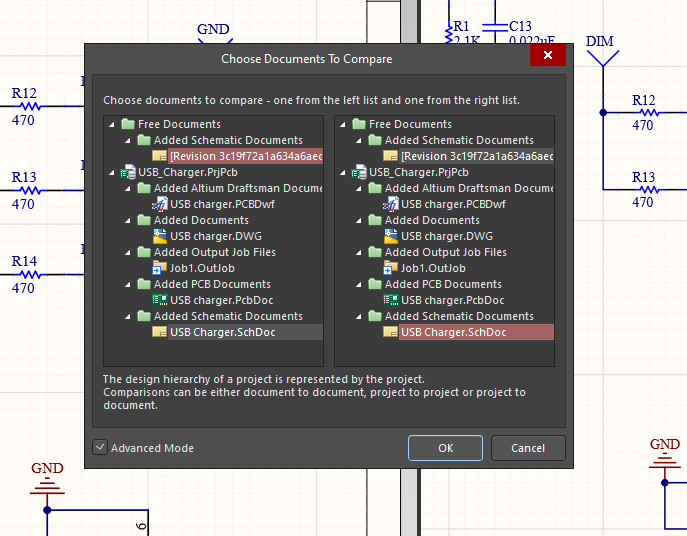The width and height of the screenshot is (687, 536).
Task: Collapse project Added Schematic Documents in left list
Action: 127,317
